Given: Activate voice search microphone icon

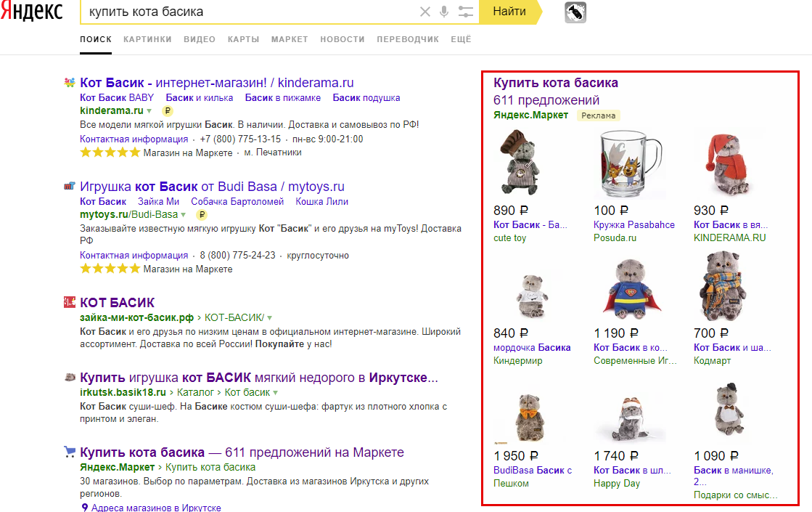Looking at the screenshot, I should pyautogui.click(x=444, y=12).
